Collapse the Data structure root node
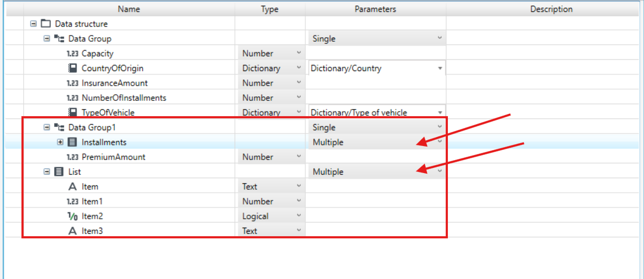 click(x=33, y=24)
